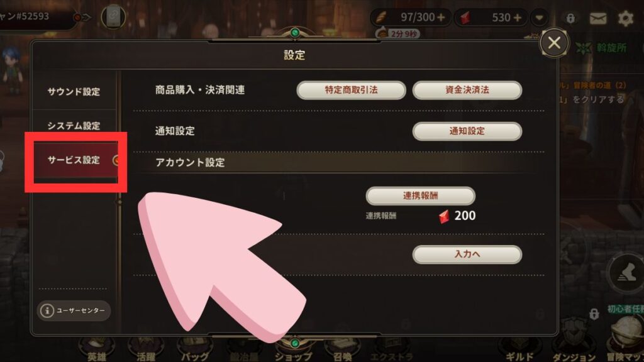Open the 特定商取引法 button
The image size is (644, 362).
351,90
